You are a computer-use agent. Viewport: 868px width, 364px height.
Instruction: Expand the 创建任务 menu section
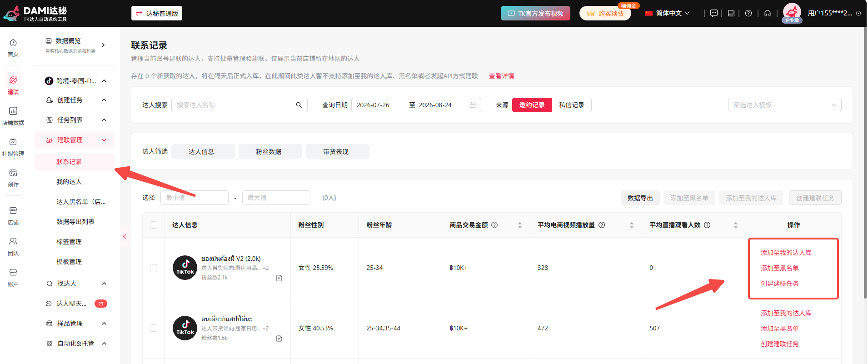point(75,100)
